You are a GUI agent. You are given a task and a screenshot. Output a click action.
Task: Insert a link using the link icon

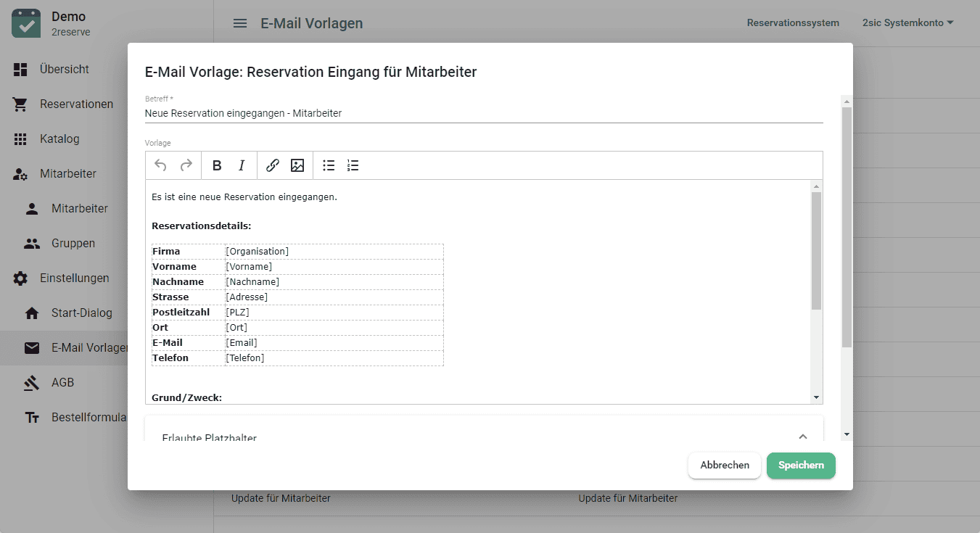[x=273, y=165]
